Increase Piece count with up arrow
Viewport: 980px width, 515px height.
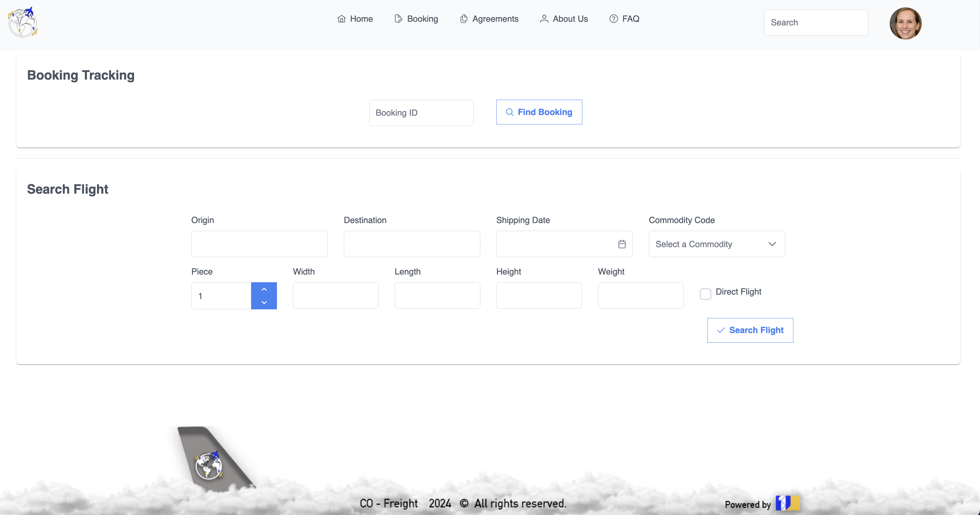(x=264, y=290)
